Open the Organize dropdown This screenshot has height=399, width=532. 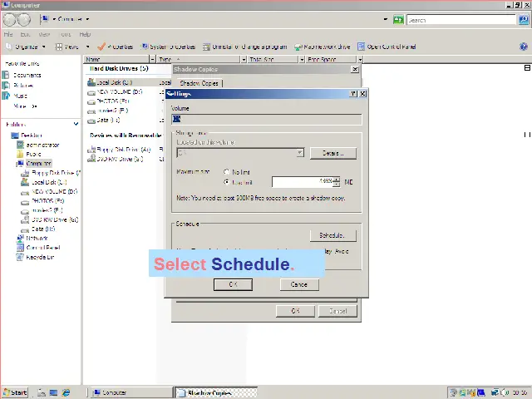[26, 47]
